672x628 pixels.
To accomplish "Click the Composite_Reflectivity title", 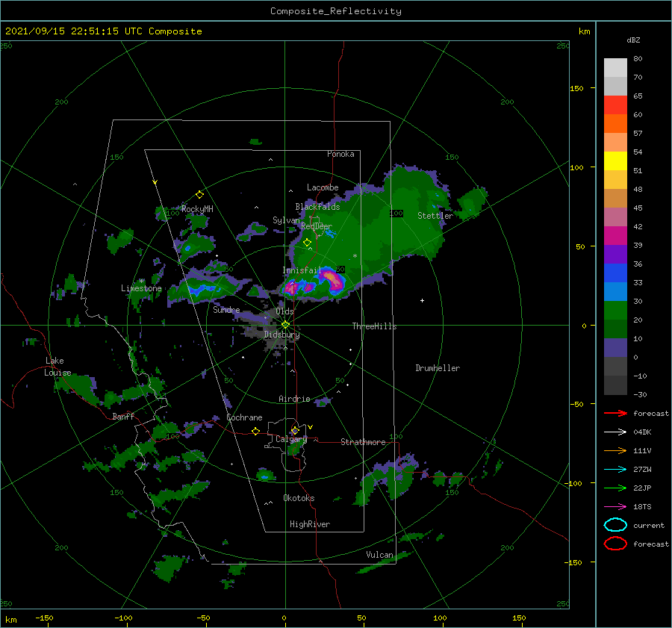I will [335, 11].
